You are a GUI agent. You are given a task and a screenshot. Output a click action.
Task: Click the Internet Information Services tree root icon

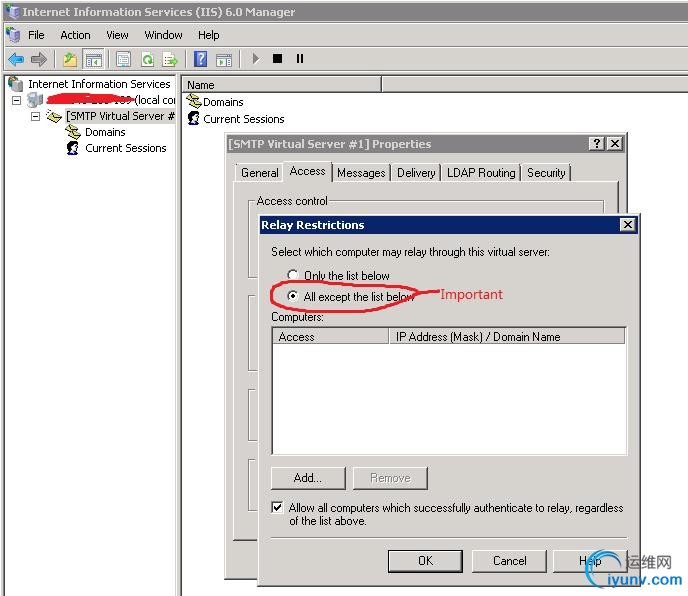[x=16, y=83]
